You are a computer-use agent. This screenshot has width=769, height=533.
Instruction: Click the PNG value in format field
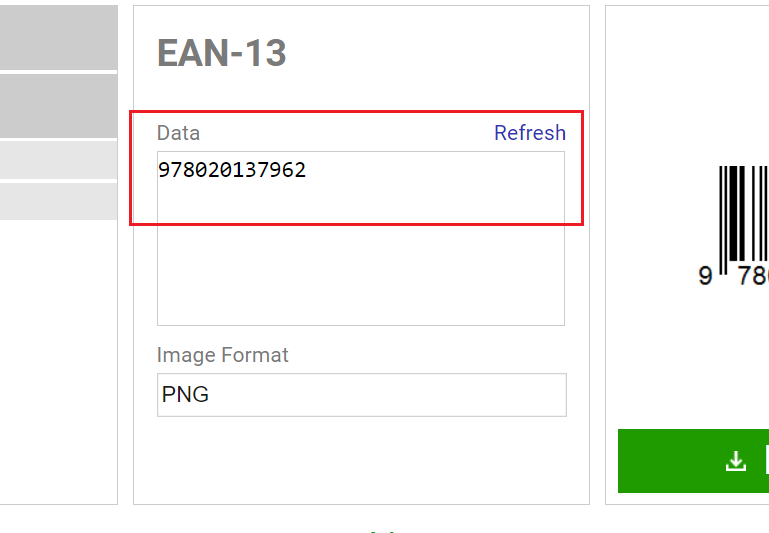[186, 395]
